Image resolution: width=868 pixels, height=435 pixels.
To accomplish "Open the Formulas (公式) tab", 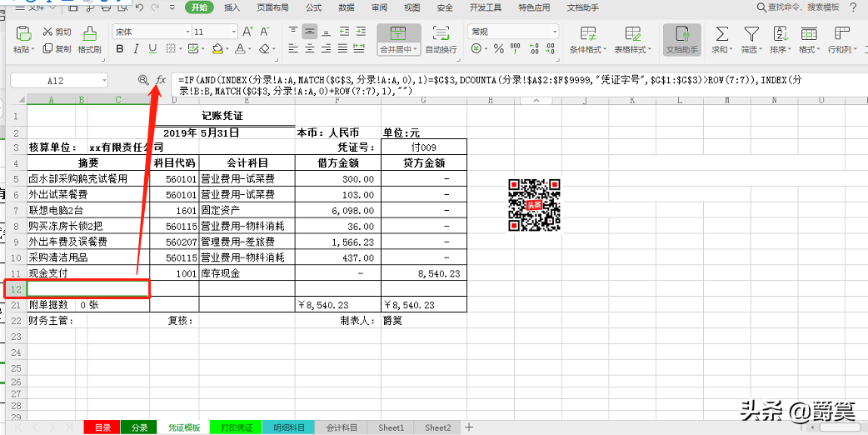I will [x=313, y=7].
